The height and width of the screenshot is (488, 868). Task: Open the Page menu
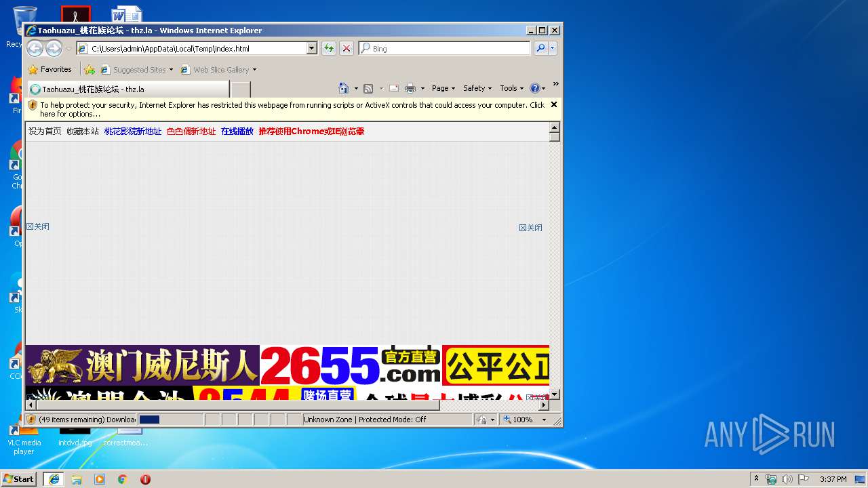click(x=443, y=88)
